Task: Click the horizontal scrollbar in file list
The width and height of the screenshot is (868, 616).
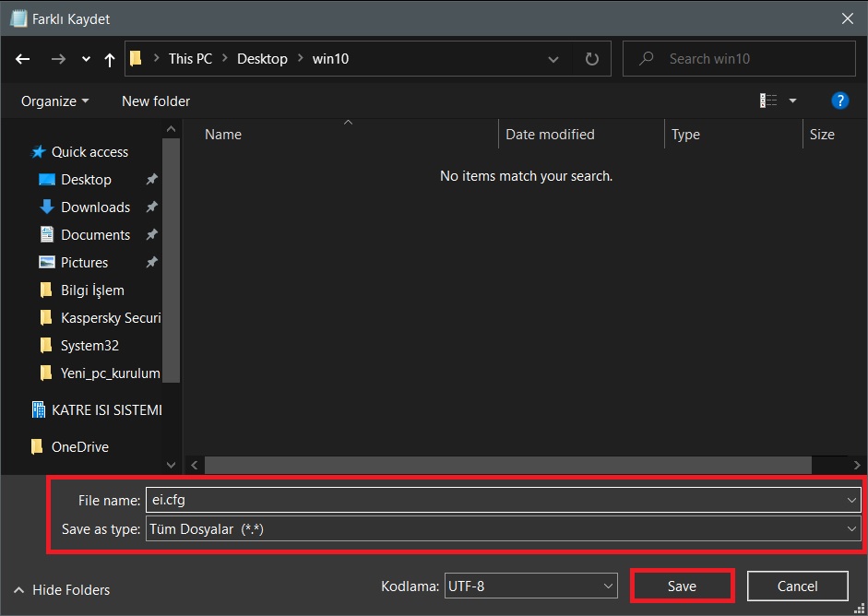Action: pyautogui.click(x=507, y=465)
